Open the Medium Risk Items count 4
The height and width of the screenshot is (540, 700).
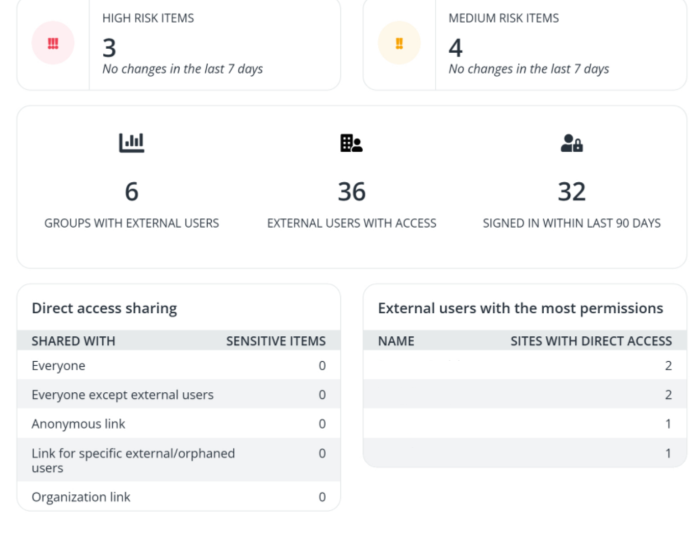pyautogui.click(x=456, y=47)
